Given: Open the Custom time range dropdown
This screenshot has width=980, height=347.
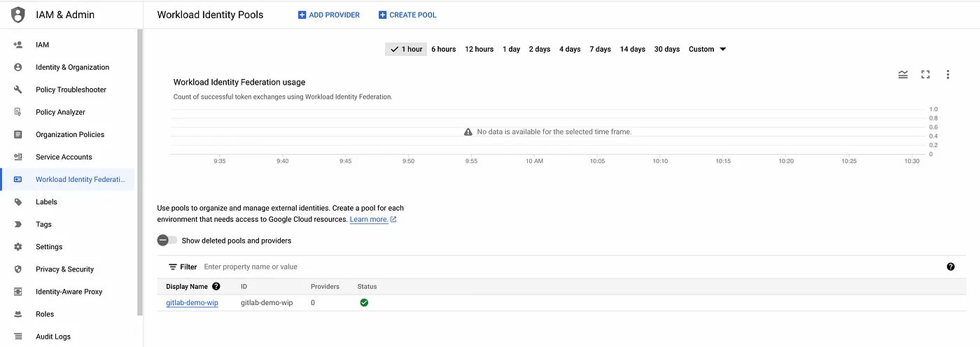Looking at the screenshot, I should pos(707,49).
